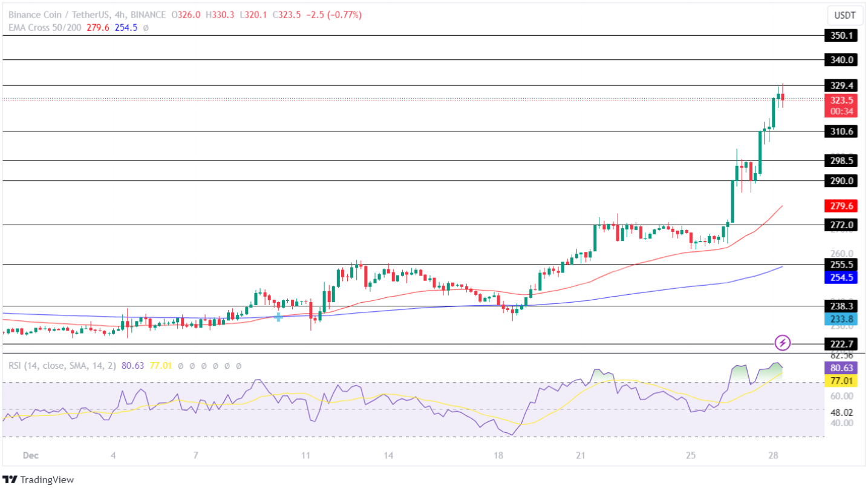Click the blue 254.5 EMA price label
Image resolution: width=868 pixels, height=488 pixels.
pos(842,277)
